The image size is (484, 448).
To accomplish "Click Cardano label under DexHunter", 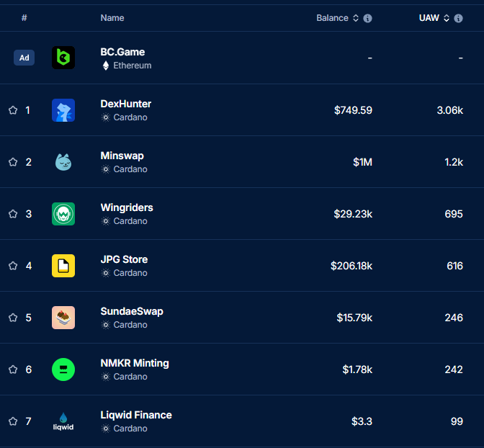I will coord(130,117).
